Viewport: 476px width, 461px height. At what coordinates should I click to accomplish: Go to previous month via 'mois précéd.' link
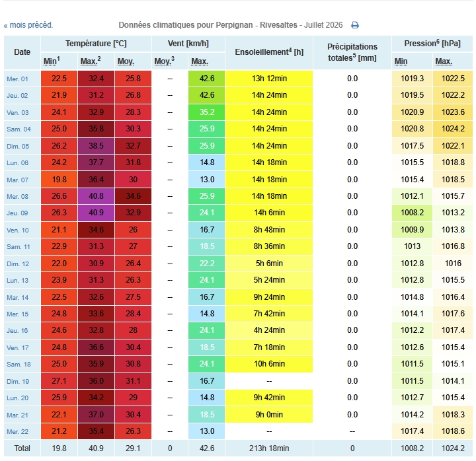pyautogui.click(x=28, y=25)
